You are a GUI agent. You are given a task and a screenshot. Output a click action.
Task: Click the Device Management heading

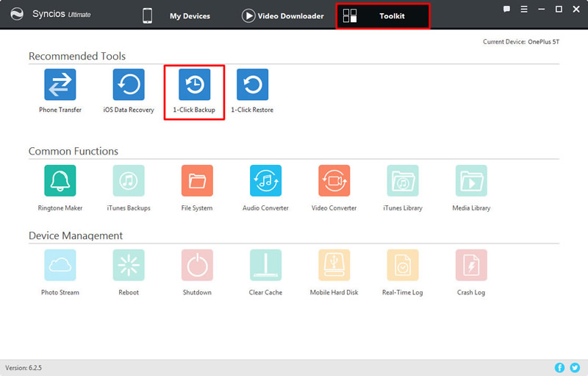(76, 235)
